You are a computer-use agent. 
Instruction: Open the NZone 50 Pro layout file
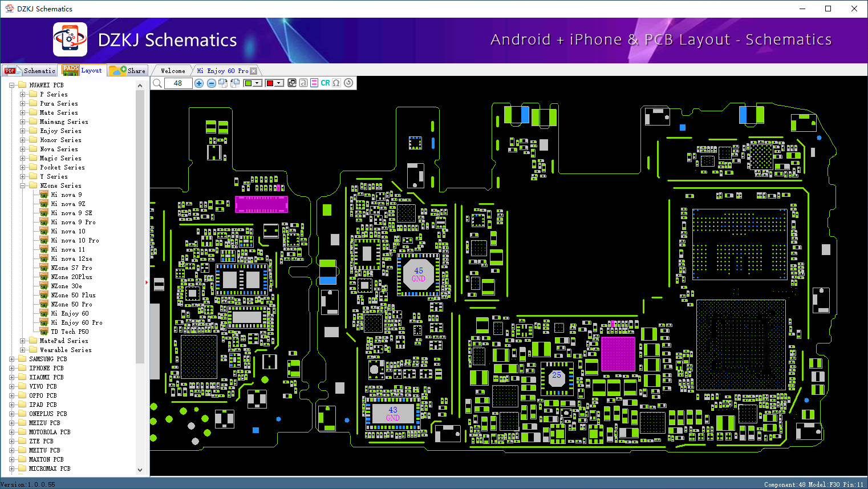[71, 304]
